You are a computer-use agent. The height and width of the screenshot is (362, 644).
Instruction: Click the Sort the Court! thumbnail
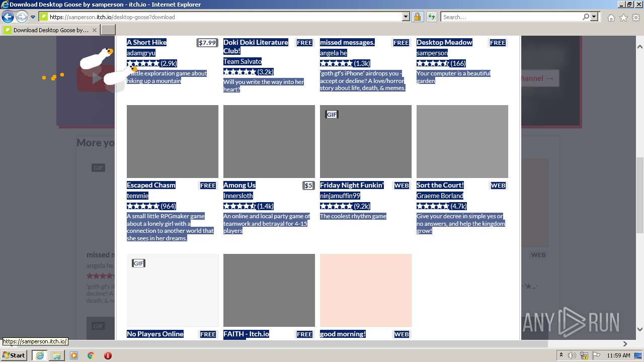coord(462,141)
